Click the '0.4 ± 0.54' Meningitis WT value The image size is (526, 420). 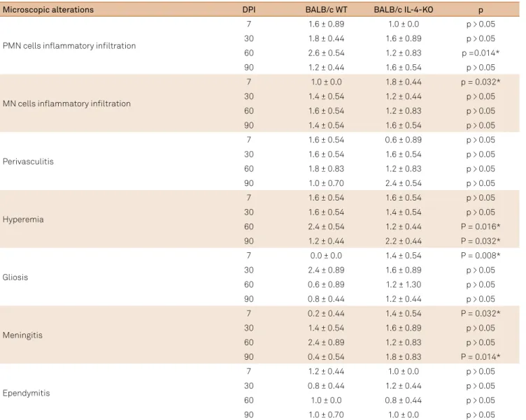coord(326,357)
